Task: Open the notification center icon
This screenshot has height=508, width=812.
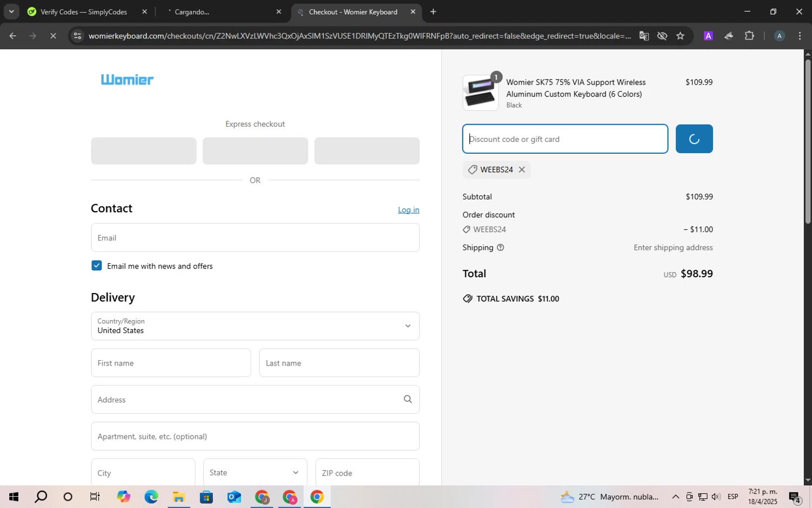Action: tap(795, 497)
